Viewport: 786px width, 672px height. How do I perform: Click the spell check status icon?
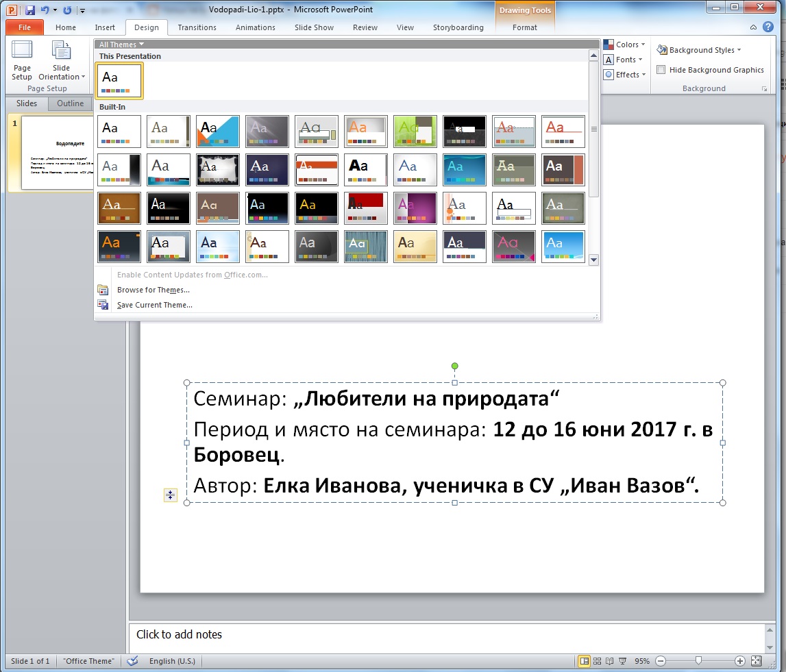coord(132,660)
